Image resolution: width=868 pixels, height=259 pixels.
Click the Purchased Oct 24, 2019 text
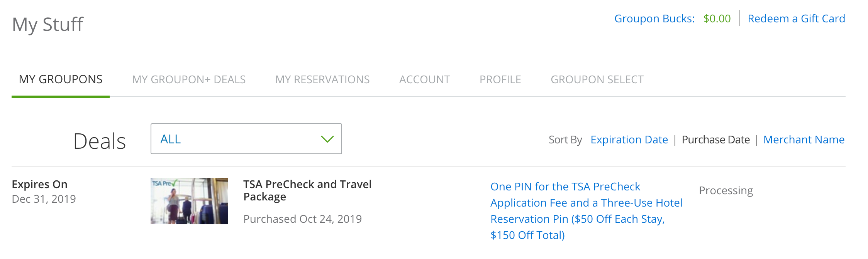302,219
